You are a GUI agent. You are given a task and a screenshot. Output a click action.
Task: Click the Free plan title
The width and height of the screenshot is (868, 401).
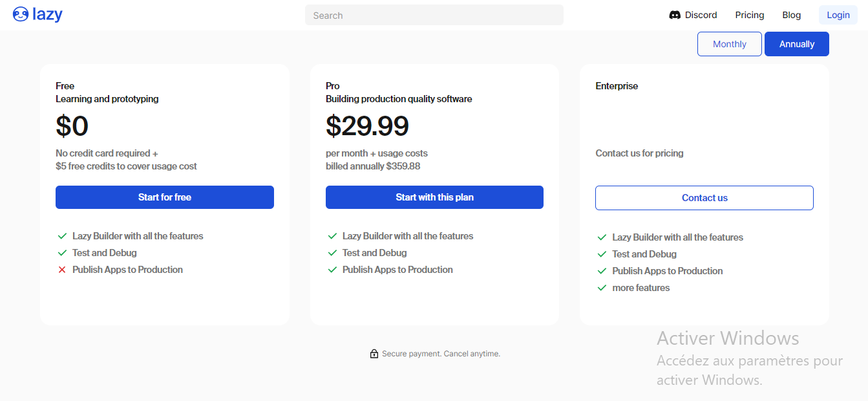click(x=65, y=86)
